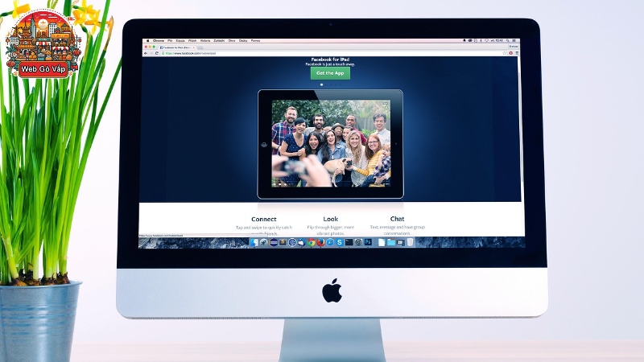Screen dimensions: 644x362
Task: Bookmark the page with the star icon
Action: [x=505, y=53]
